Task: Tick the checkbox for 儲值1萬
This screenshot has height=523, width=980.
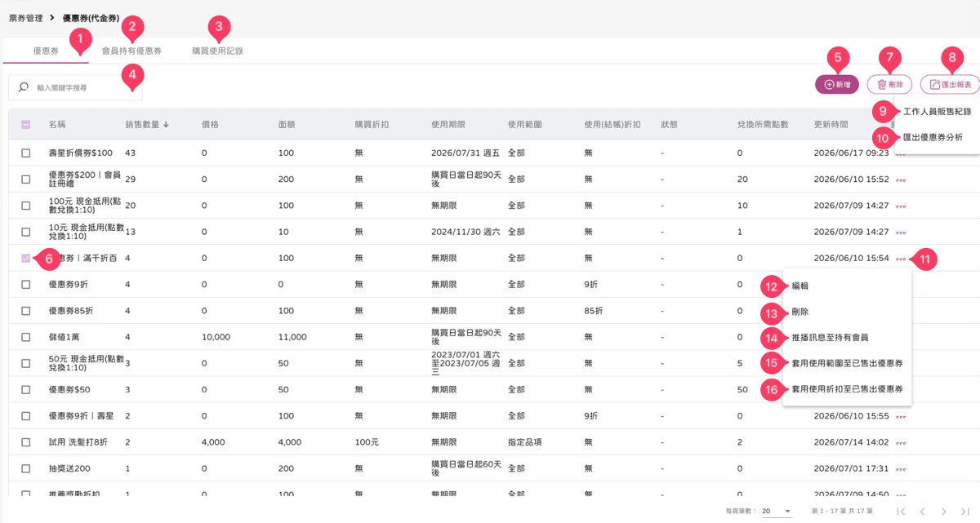Action: click(26, 337)
